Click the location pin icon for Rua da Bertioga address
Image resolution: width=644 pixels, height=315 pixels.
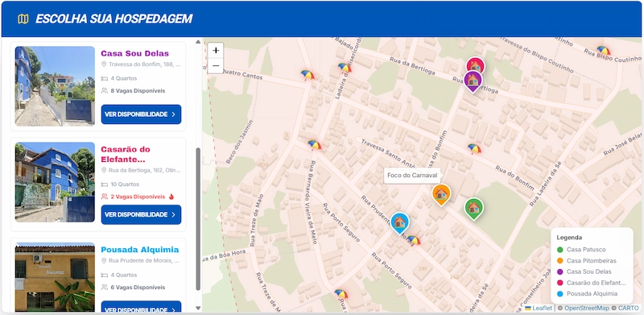click(104, 170)
